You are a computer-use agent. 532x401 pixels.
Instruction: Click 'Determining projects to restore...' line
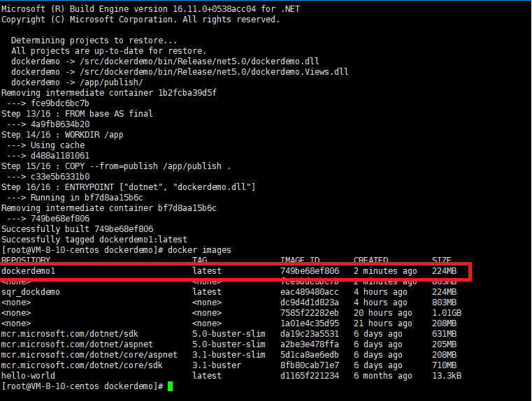(x=94, y=41)
